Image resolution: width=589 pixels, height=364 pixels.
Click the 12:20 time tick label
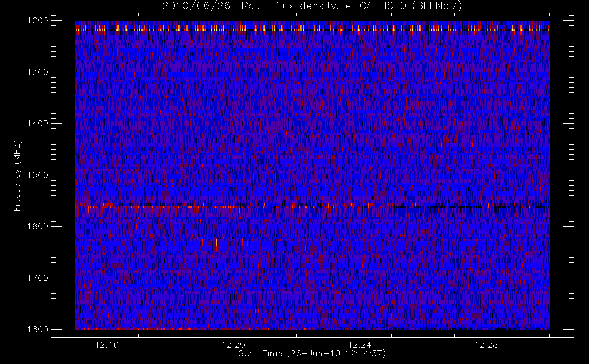coord(233,344)
